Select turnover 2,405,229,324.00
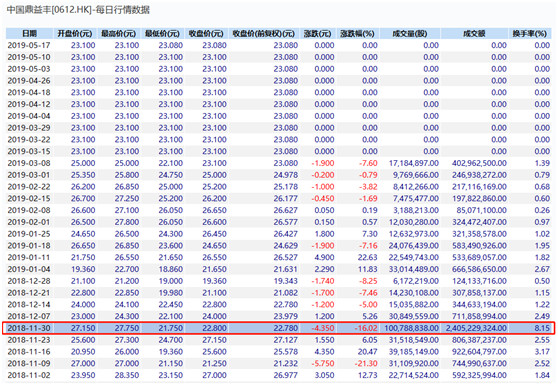Viewport: 558px width, 385px height. tap(477, 328)
